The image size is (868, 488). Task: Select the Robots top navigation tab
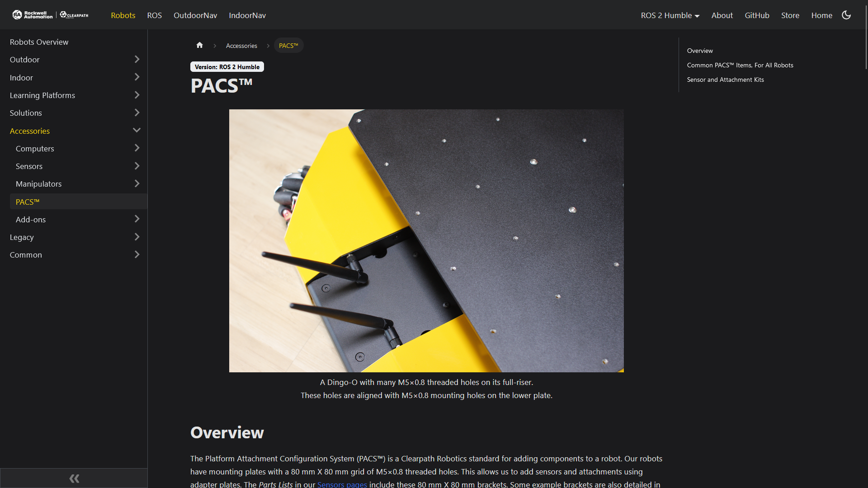[x=123, y=14]
